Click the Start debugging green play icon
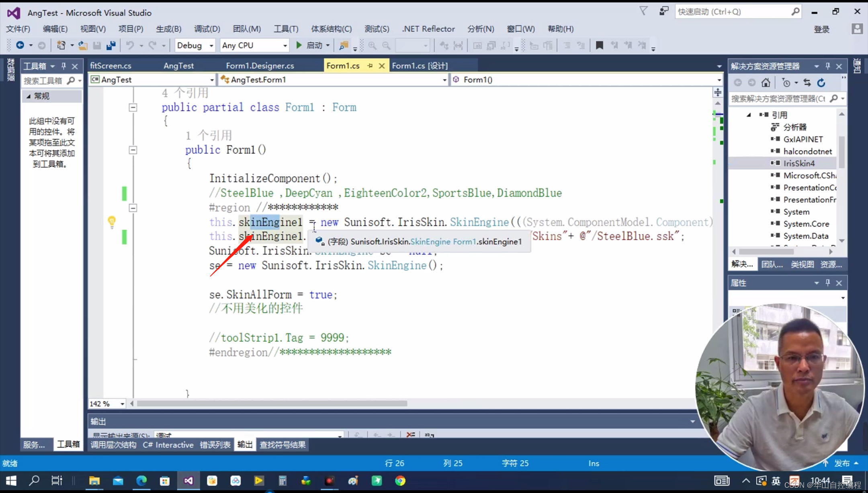The height and width of the screenshot is (493, 868). (x=299, y=45)
